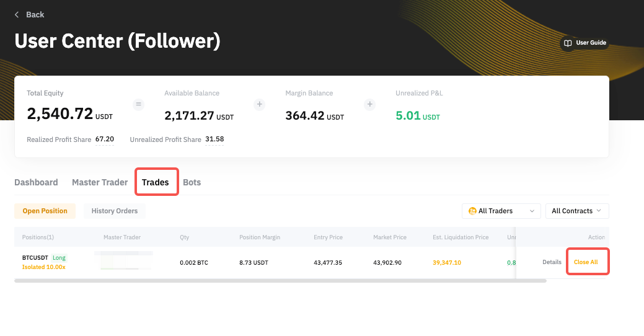The height and width of the screenshot is (336, 644).
Task: Click the Realized Profit Share value 67.20
Action: coord(105,139)
